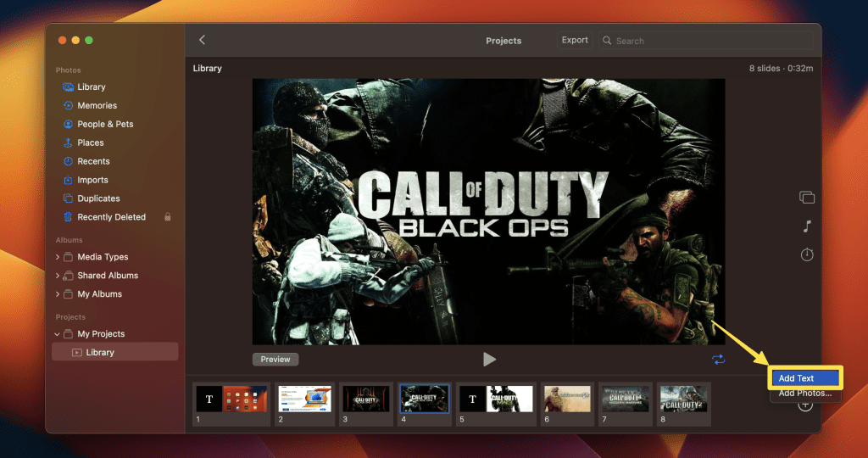Click the text T icon on slide 1

209,399
